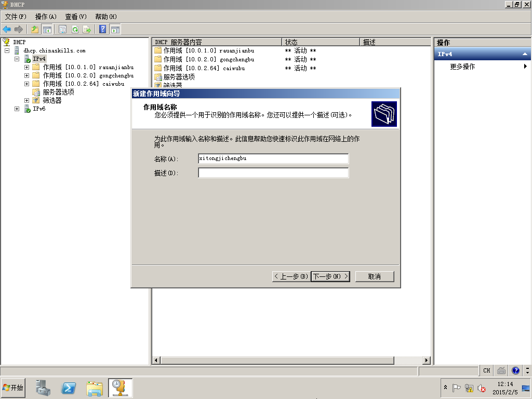Click the gray forward arrow toolbar icon
This screenshot has width=532, height=399.
19,30
